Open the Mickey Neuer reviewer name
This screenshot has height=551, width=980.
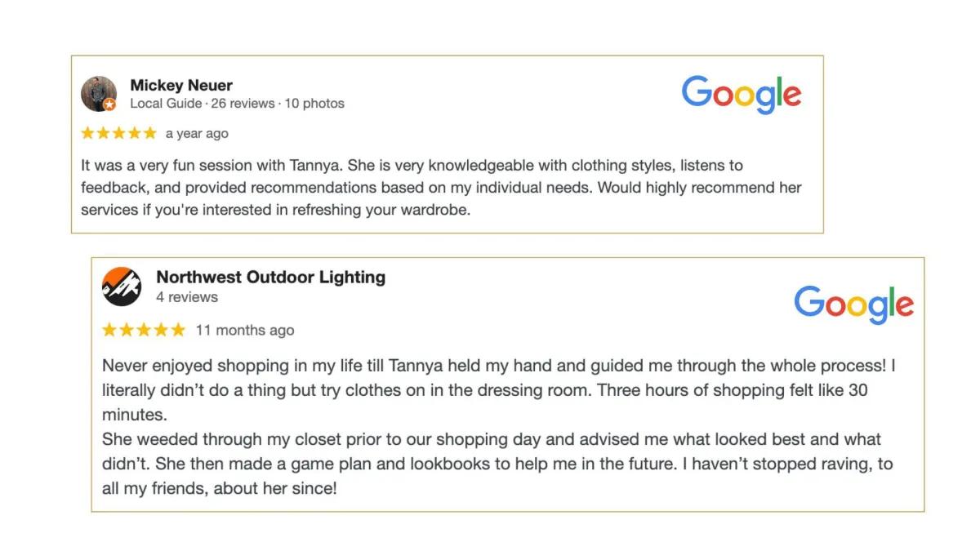[181, 85]
